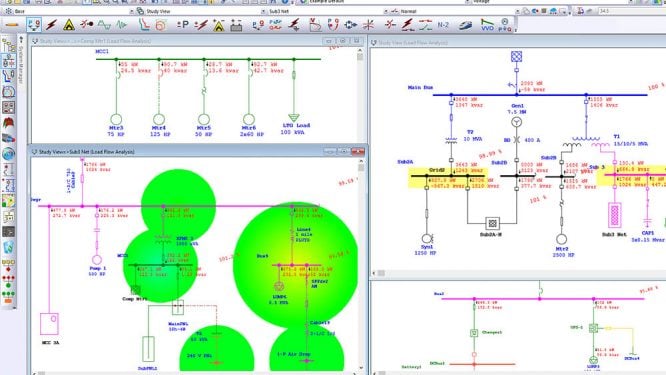
Task: Open the Study View presentation dropdown
Action: [263, 11]
